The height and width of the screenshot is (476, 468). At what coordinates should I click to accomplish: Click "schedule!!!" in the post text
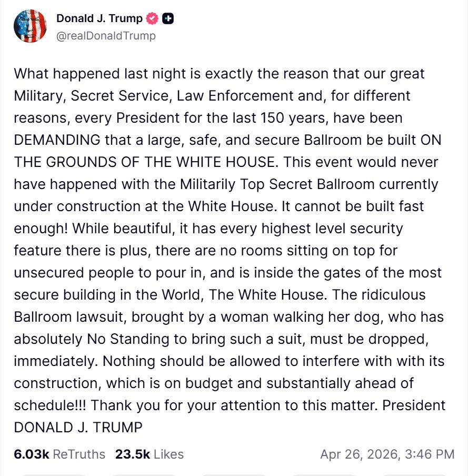pos(49,405)
